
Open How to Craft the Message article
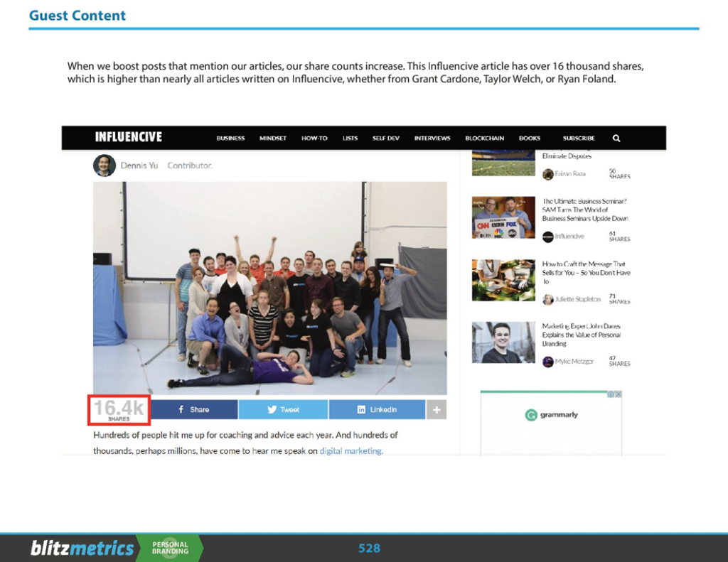click(586, 272)
